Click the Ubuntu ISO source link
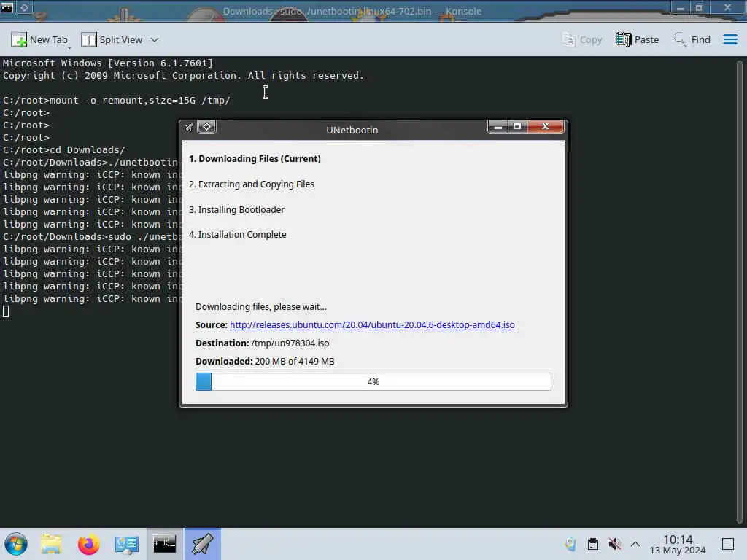 tap(372, 324)
